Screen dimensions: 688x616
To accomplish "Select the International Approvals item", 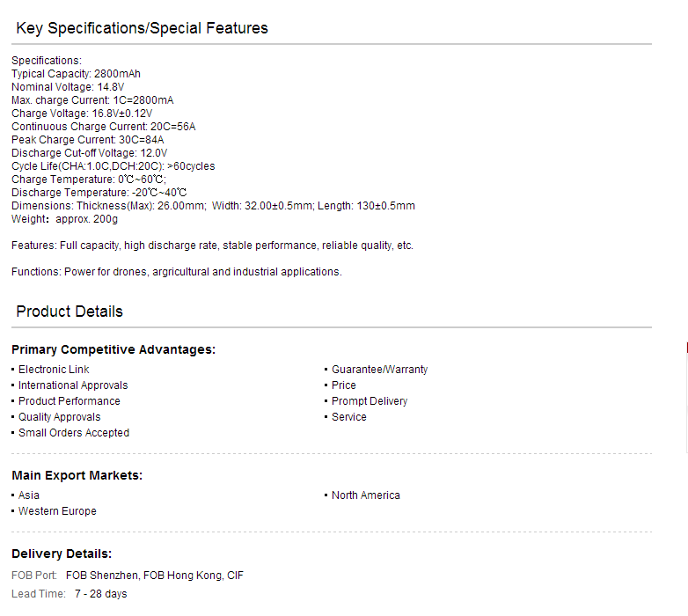I will coord(73,385).
